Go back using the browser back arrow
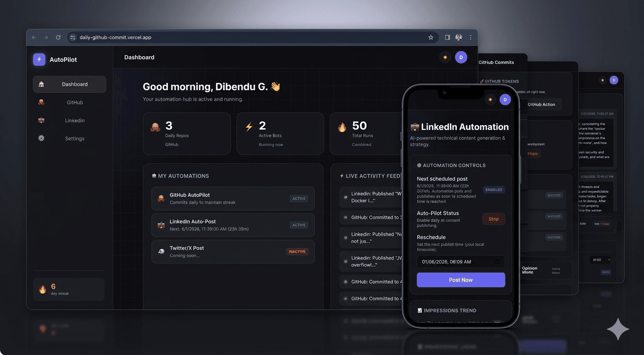 tap(34, 37)
